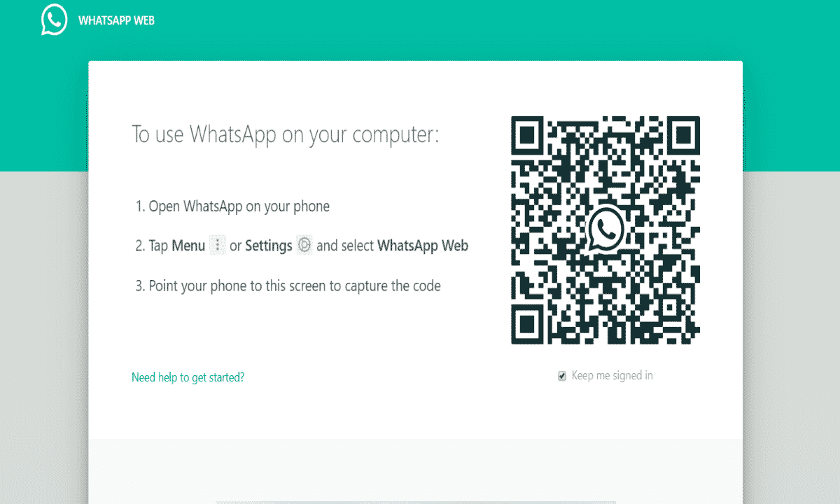Click the bold WhatsApp Web text in step 2

pos(423,246)
